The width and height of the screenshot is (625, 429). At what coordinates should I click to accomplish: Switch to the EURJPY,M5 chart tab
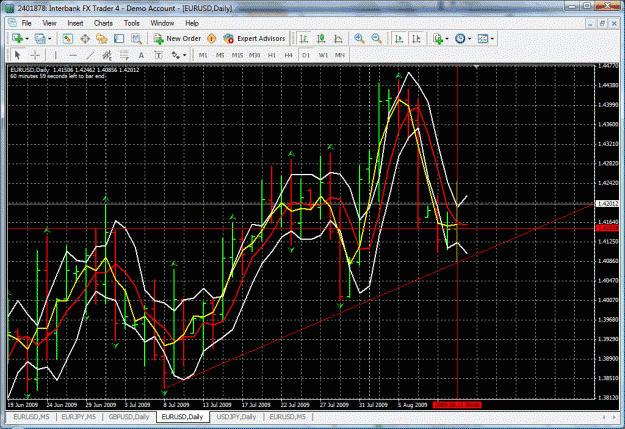(x=79, y=417)
